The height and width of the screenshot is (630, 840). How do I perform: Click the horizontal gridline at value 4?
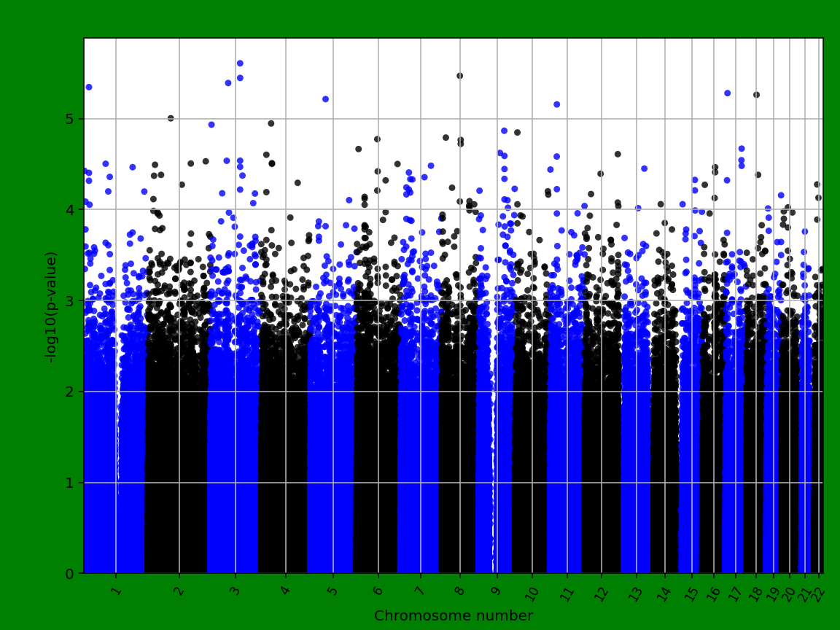tap(437, 209)
